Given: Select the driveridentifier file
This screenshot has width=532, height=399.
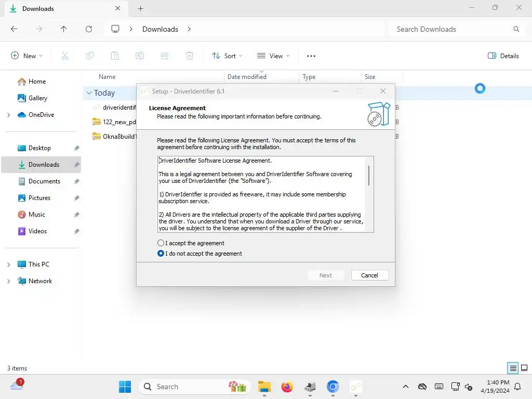Looking at the screenshot, I should pos(114,108).
